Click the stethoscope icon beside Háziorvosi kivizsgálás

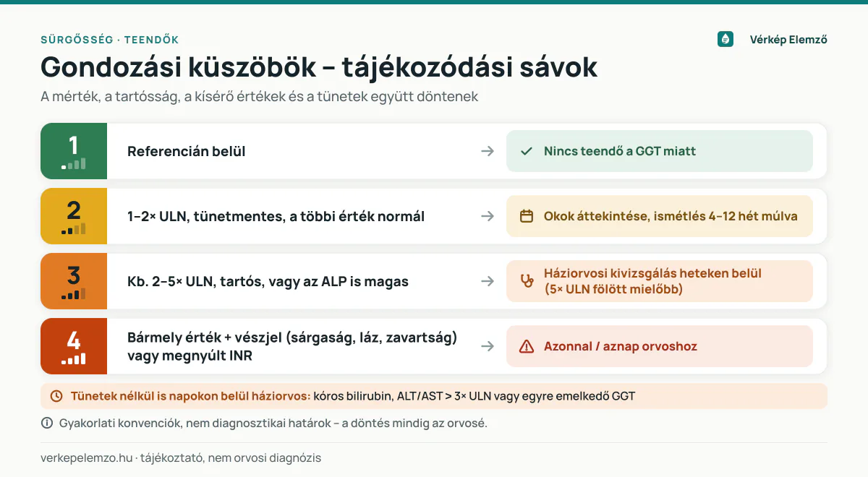point(527,281)
